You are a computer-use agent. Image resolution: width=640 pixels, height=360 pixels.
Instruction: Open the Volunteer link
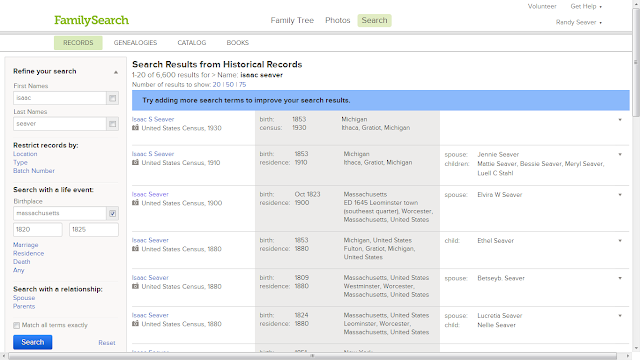coord(542,6)
